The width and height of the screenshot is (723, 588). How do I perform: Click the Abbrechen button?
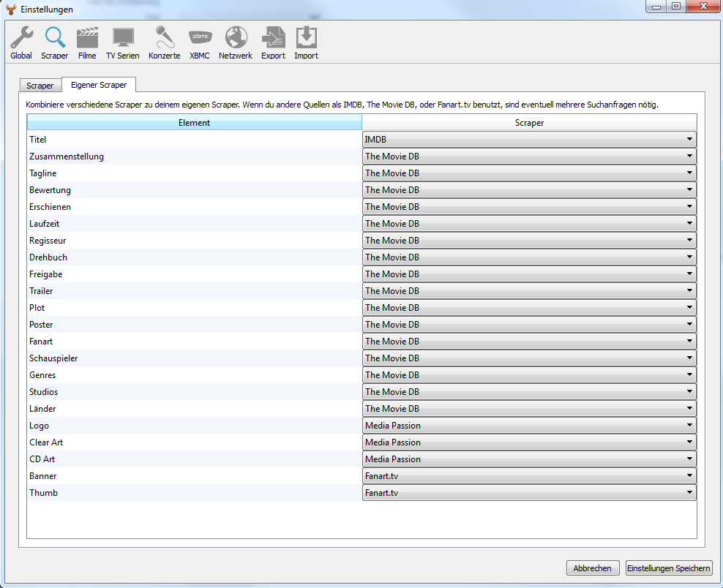pyautogui.click(x=592, y=568)
